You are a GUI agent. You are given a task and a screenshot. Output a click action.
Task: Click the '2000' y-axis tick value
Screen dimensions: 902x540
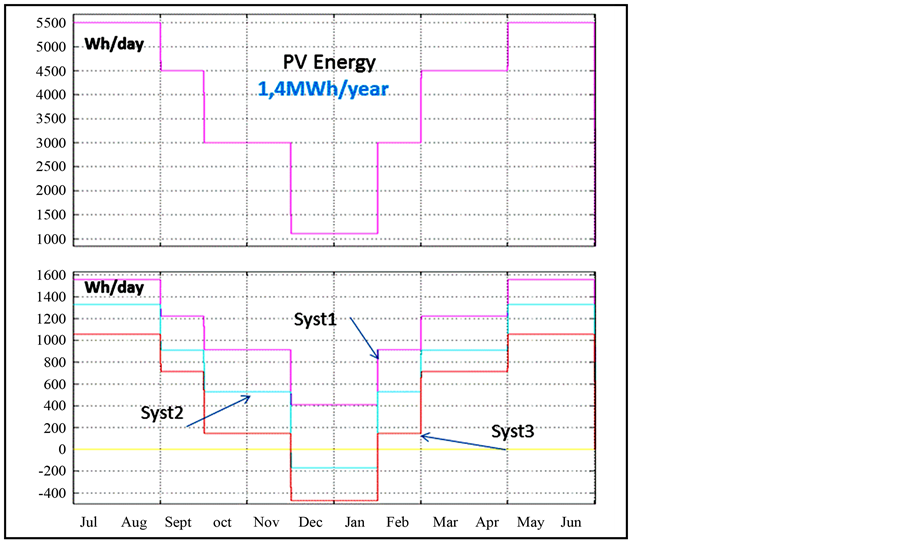point(51,190)
